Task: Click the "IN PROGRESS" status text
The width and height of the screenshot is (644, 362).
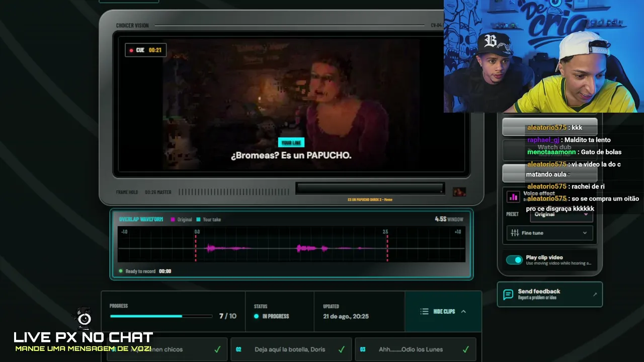Action: (276, 316)
